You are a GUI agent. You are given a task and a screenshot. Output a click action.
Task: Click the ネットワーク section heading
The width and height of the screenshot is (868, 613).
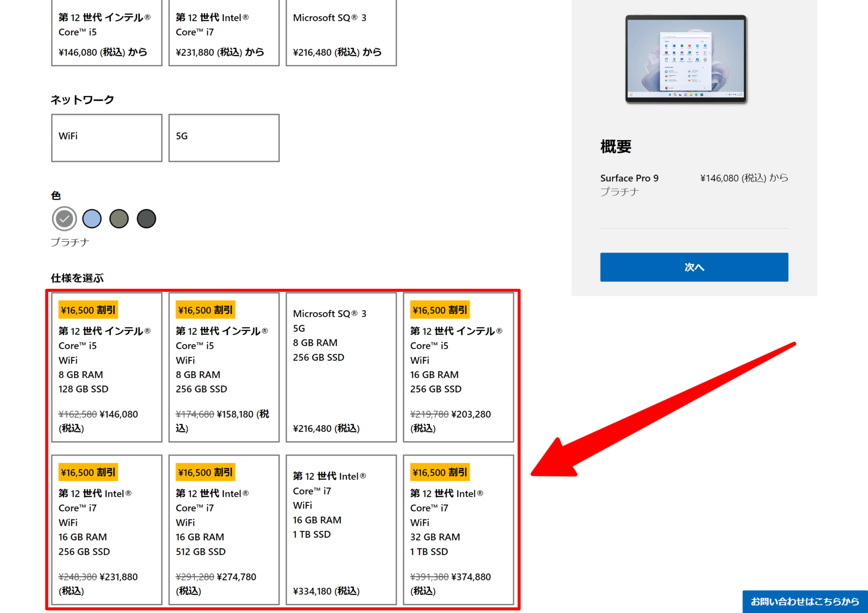click(82, 100)
